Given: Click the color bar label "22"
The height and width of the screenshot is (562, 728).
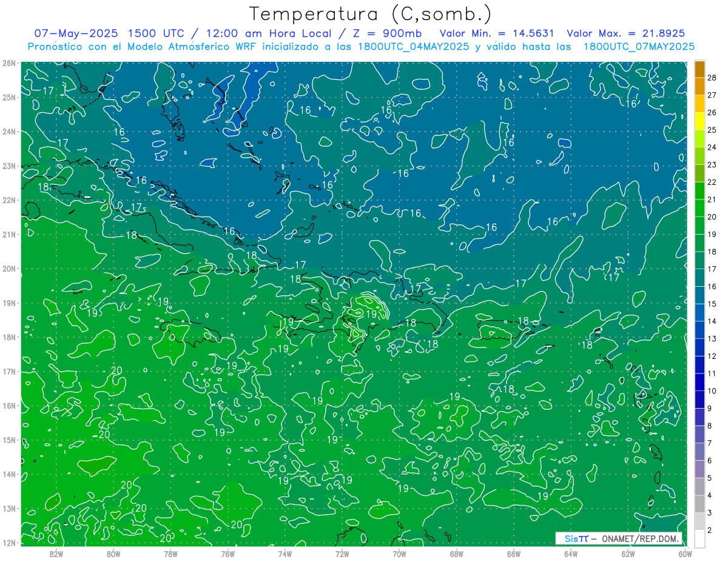Looking at the screenshot, I should (712, 182).
